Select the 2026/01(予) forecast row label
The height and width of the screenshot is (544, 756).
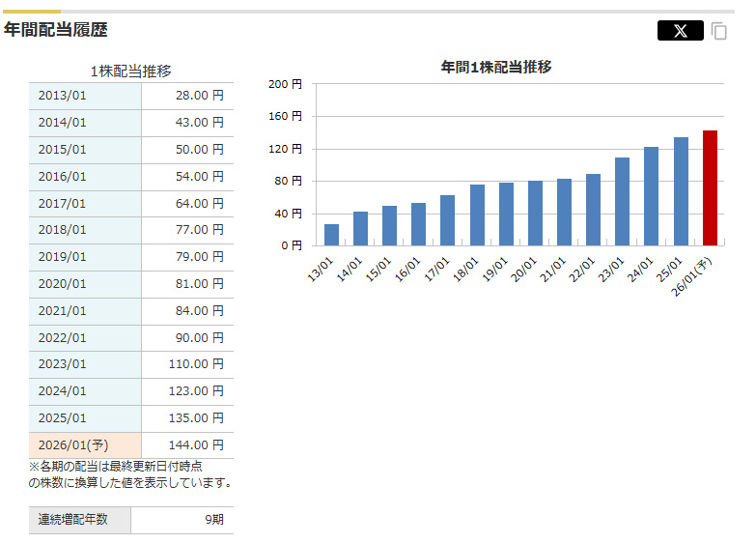point(85,445)
